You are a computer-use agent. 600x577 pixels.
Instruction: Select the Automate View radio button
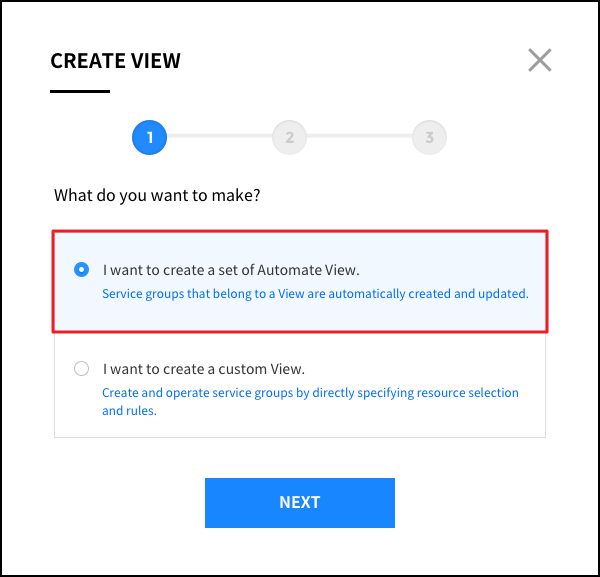81,269
